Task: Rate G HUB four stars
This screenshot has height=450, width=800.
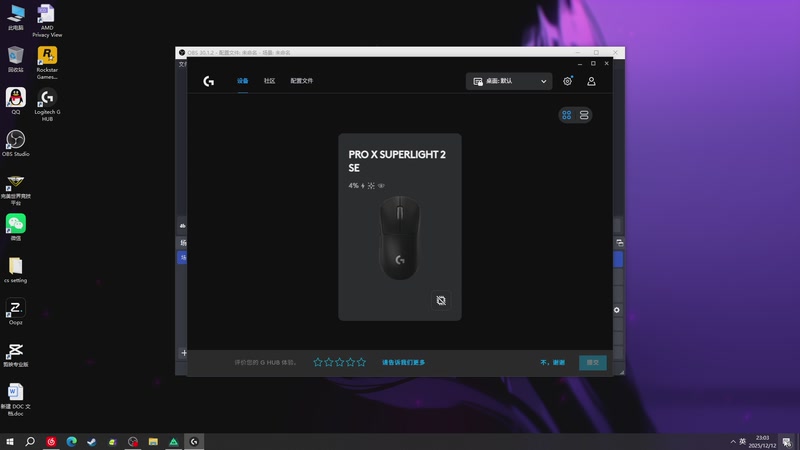Action: tap(351, 362)
